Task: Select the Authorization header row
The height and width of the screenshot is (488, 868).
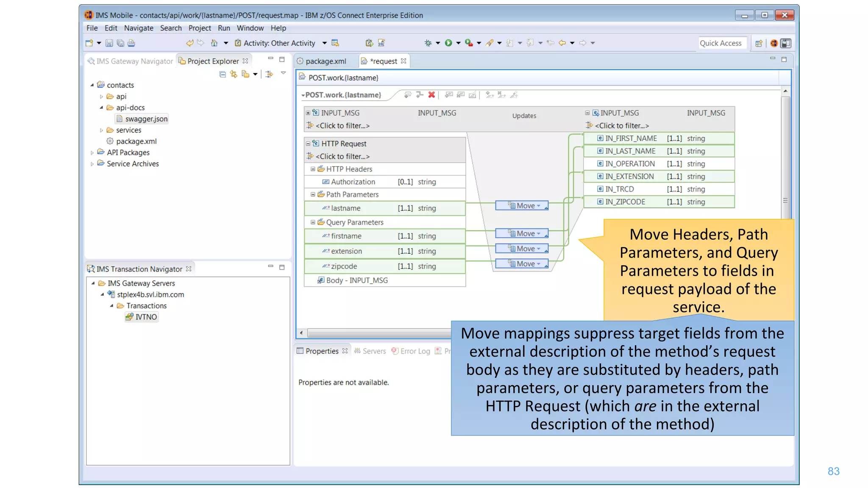Action: pyautogui.click(x=385, y=182)
